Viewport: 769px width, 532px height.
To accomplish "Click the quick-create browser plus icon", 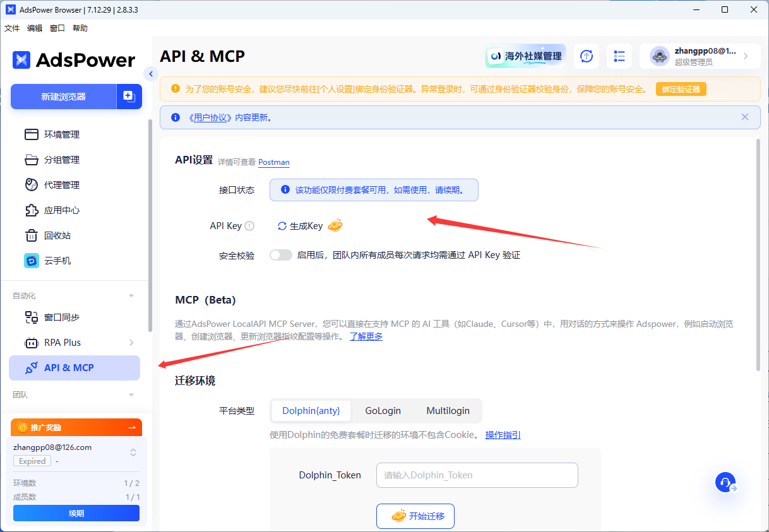I will coord(129,97).
